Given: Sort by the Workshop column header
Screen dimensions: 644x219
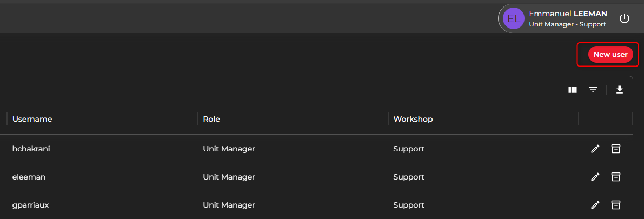Looking at the screenshot, I should [x=413, y=119].
